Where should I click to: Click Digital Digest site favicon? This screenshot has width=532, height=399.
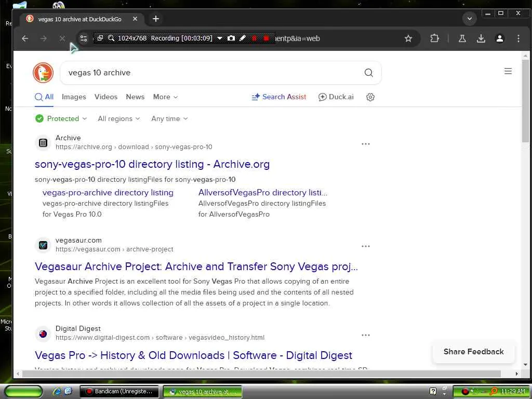43,334
